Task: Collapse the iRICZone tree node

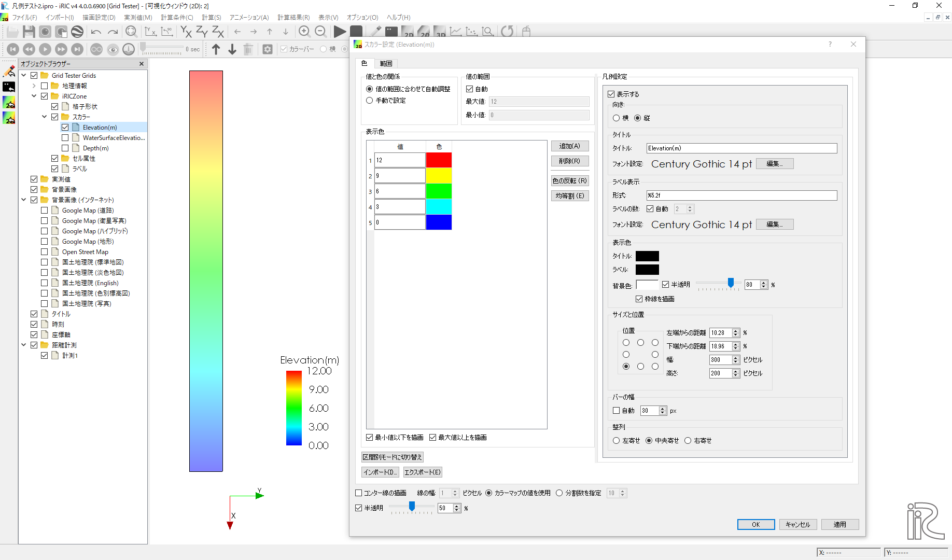Action: [34, 96]
